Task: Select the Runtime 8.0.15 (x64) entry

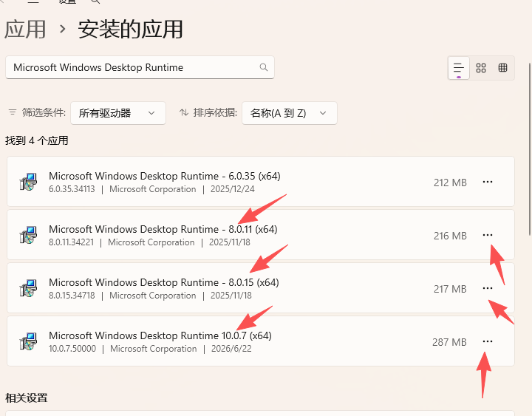Action: tap(261, 287)
